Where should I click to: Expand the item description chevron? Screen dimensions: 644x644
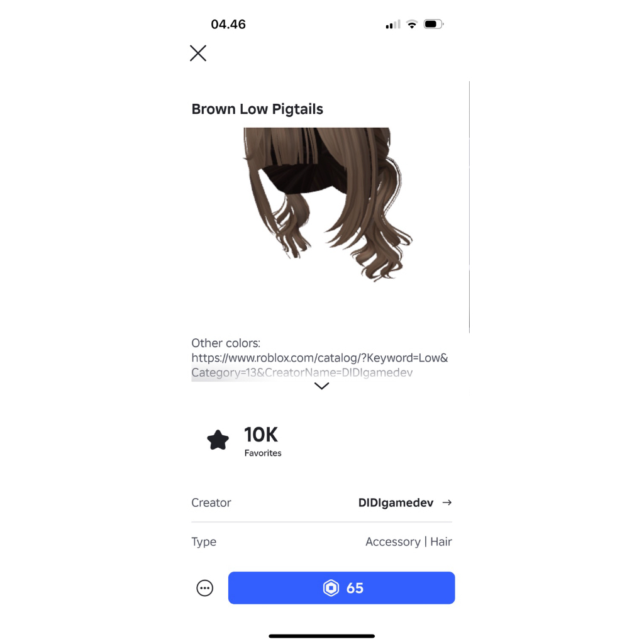[x=321, y=386]
